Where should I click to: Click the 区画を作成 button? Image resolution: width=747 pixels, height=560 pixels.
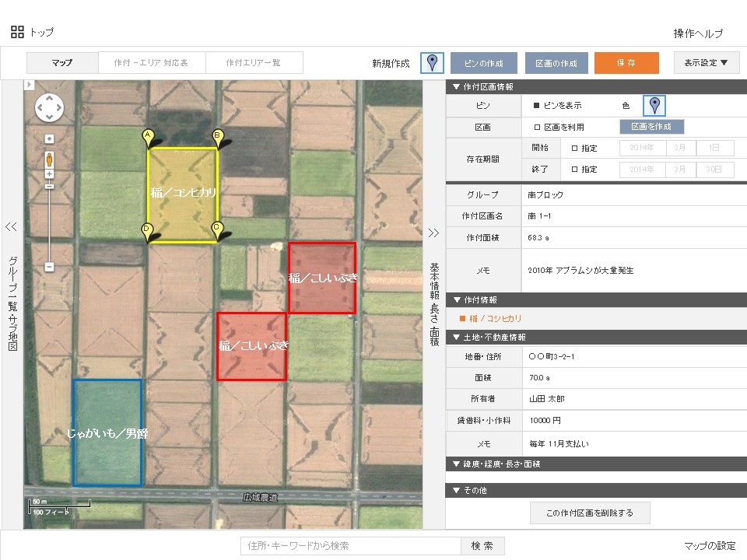pos(652,127)
